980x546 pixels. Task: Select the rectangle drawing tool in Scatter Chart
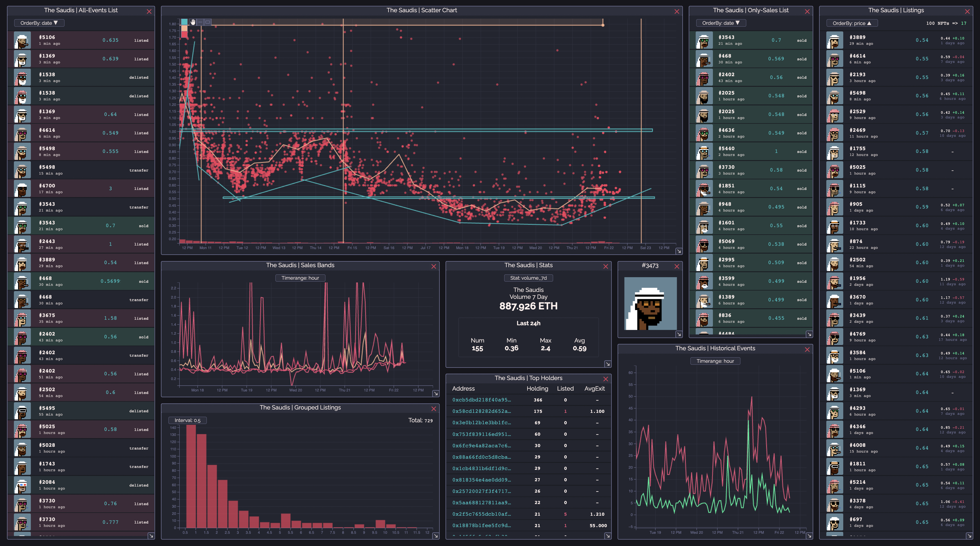click(x=208, y=22)
